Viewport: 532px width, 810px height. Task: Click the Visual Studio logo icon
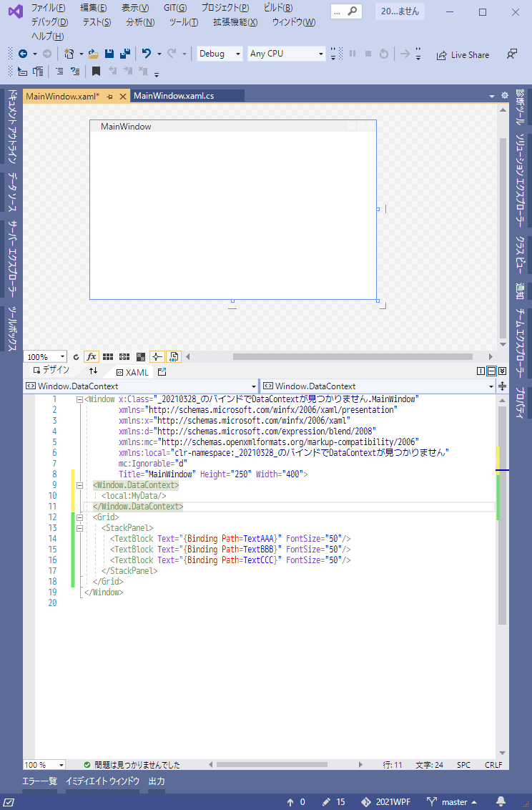[16, 11]
